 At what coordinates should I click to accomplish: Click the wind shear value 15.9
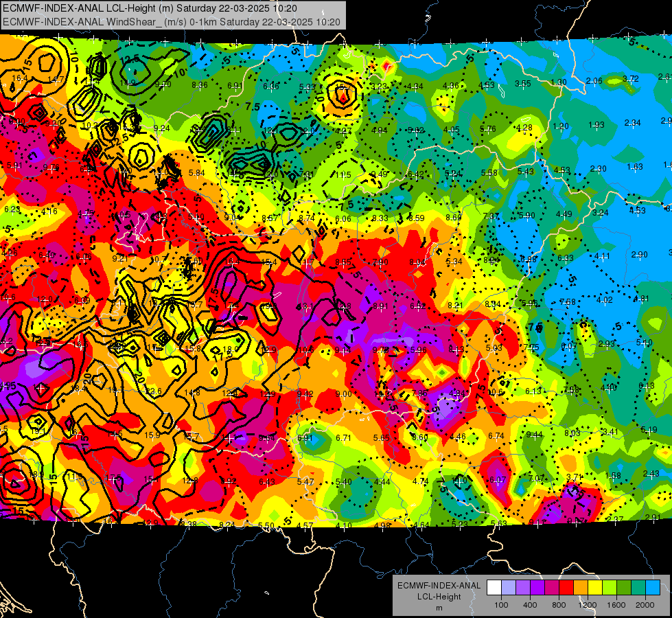152,435
